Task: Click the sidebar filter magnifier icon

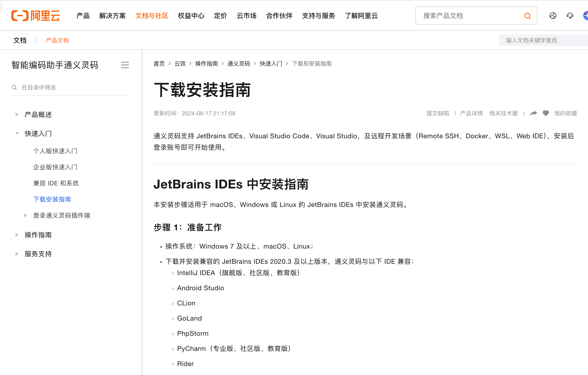Action: [14, 87]
